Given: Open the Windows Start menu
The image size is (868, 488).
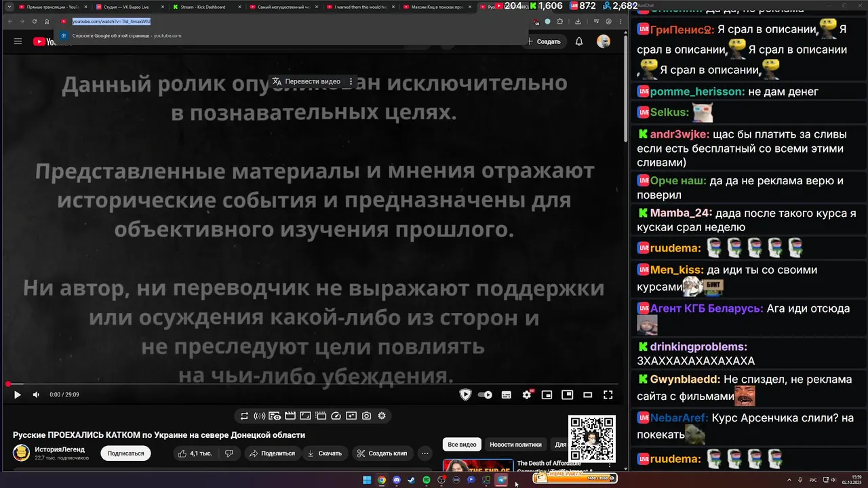Looking at the screenshot, I should 367,480.
